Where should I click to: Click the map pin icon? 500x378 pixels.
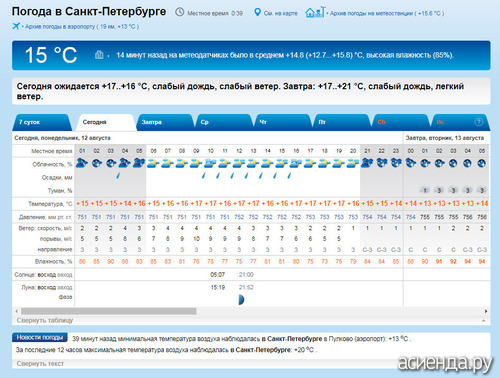point(257,13)
